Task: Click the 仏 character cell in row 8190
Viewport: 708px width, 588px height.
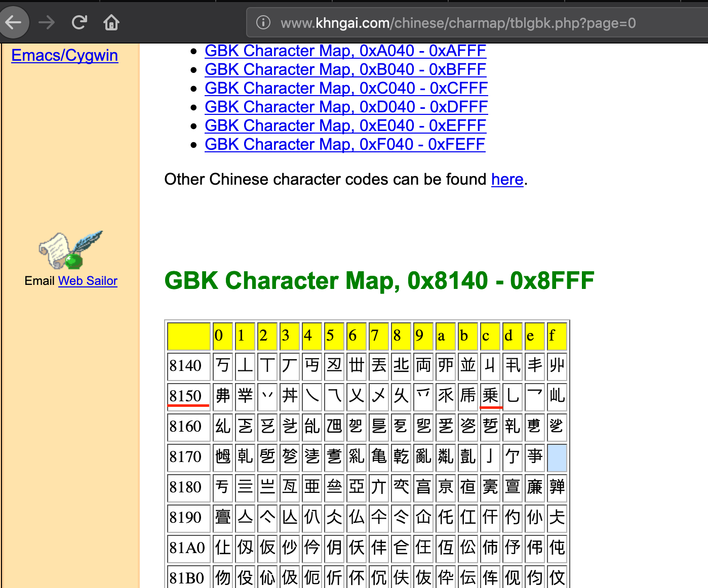Action: pos(357,518)
